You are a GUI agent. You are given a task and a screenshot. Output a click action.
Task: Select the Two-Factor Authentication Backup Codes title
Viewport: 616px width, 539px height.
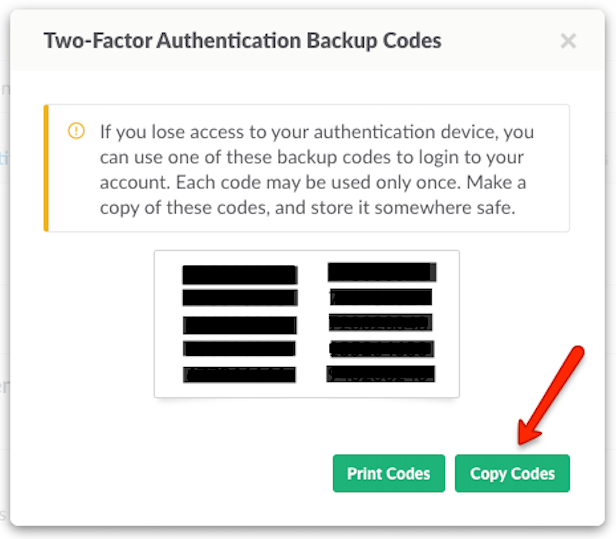242,41
